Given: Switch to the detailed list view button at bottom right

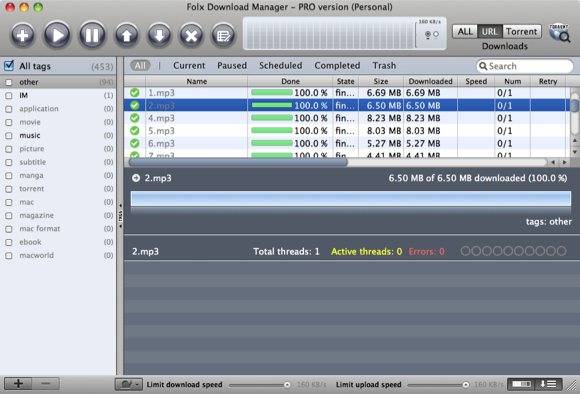Looking at the screenshot, I should point(548,384).
